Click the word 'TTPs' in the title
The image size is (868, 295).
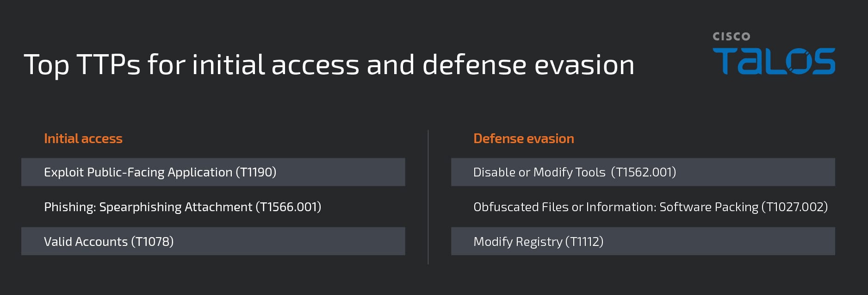click(x=108, y=64)
